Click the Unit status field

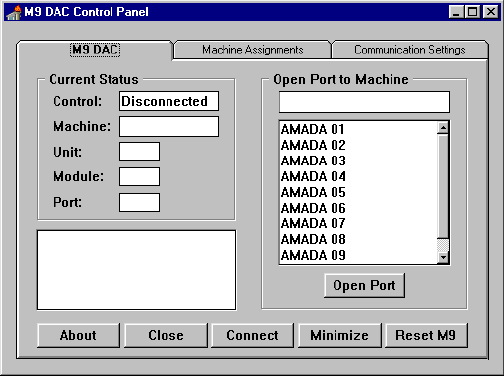click(139, 152)
